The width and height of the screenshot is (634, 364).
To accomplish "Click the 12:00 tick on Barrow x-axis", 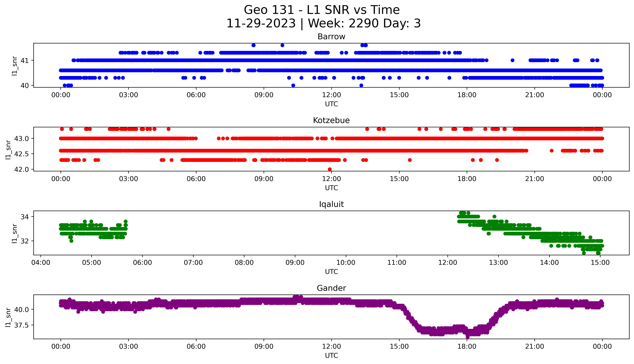I will click(331, 95).
